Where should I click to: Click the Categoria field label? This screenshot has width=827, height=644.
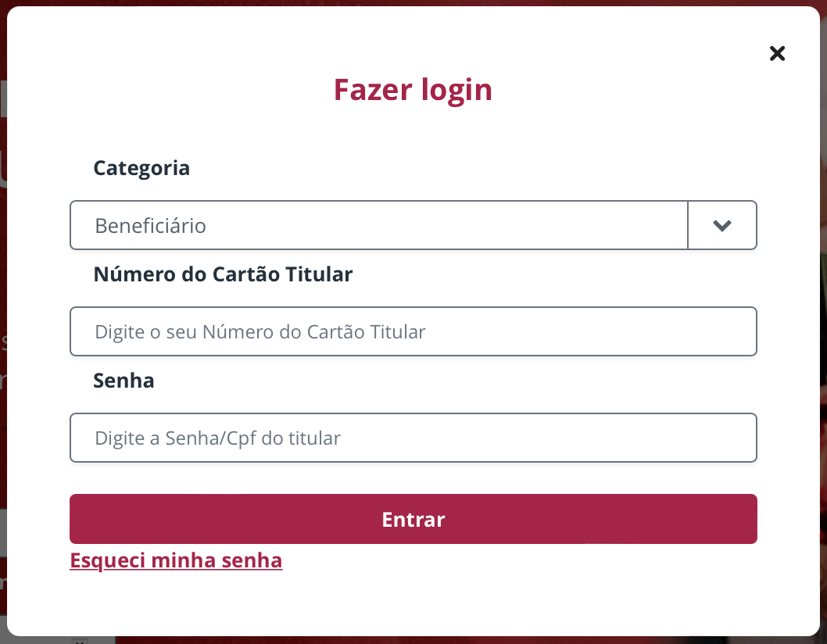(x=141, y=168)
